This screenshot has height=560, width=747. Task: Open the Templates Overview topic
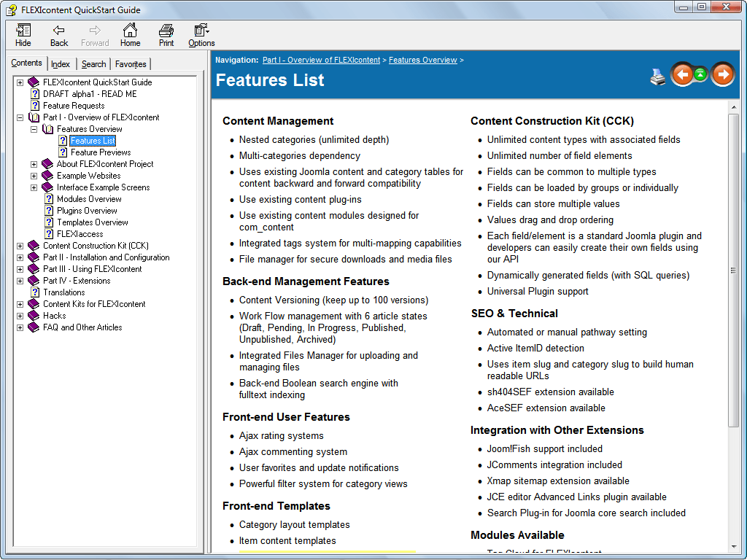pos(93,222)
